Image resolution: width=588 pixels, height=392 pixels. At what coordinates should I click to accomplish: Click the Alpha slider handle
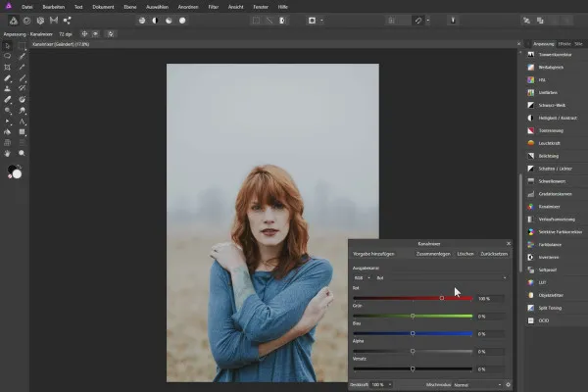(x=413, y=352)
